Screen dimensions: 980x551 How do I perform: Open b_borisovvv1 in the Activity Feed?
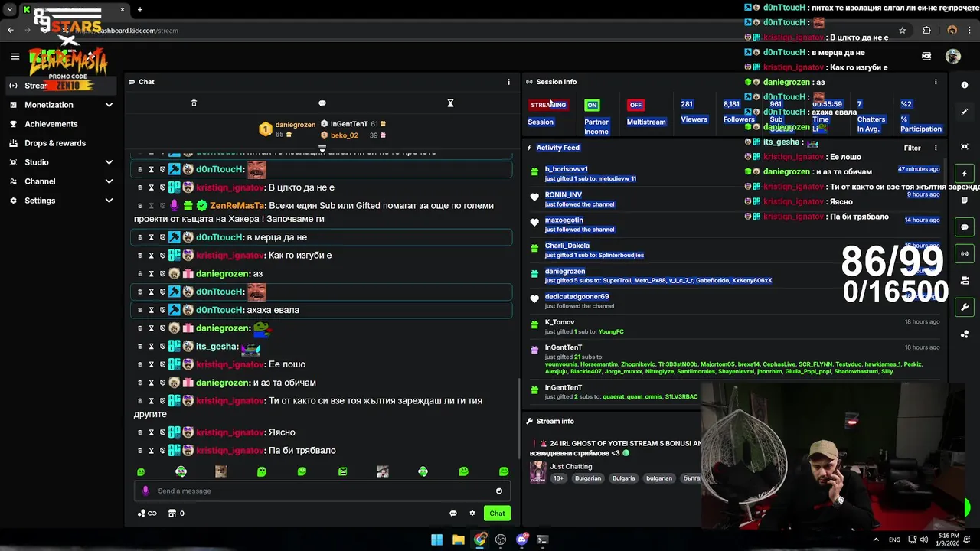567,169
